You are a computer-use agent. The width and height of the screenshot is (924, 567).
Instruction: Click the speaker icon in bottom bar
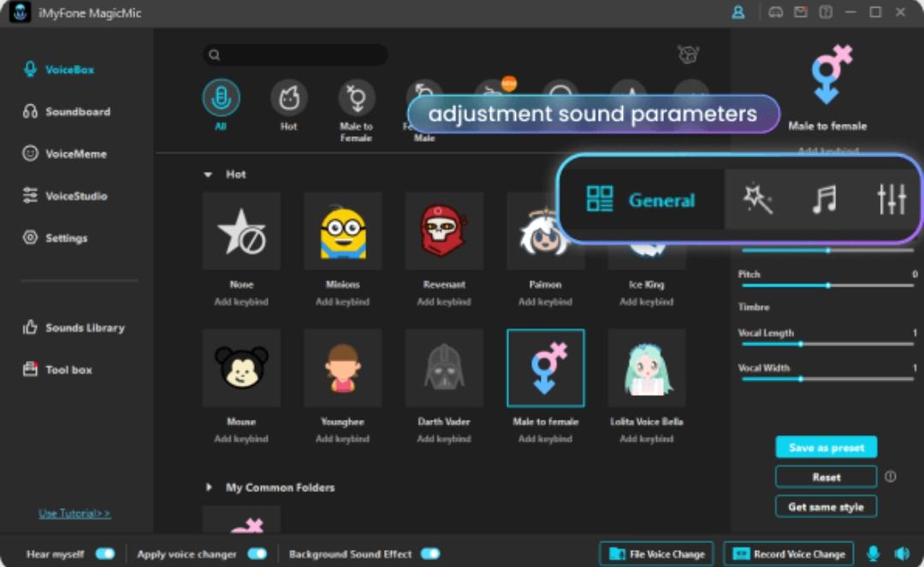pos(902,553)
